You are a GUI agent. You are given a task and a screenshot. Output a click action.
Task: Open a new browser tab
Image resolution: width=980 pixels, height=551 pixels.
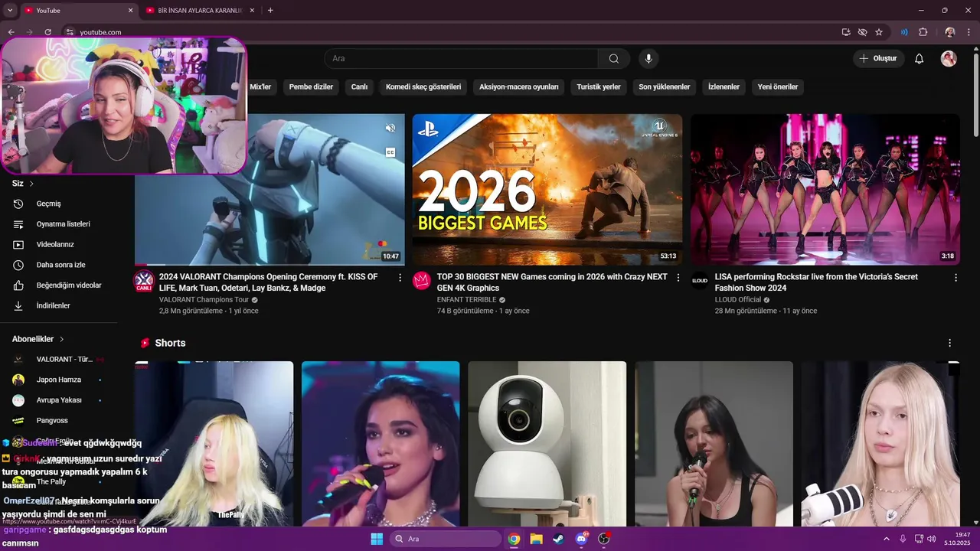270,11
